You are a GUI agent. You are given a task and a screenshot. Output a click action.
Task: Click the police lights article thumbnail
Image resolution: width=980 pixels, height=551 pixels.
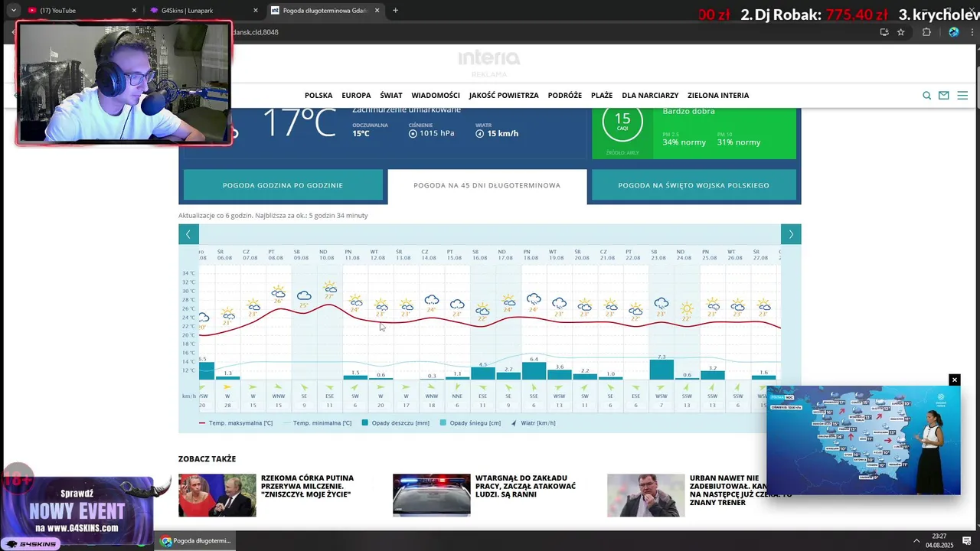[x=432, y=495]
